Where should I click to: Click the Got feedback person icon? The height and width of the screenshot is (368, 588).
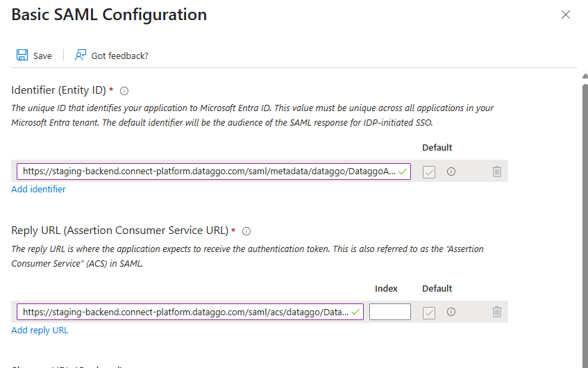81,55
